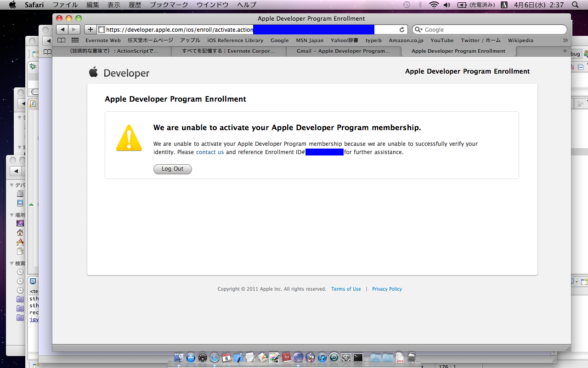Image resolution: width=588 pixels, height=368 pixels.
Task: Open the YouTube bookmark
Action: pos(442,40)
